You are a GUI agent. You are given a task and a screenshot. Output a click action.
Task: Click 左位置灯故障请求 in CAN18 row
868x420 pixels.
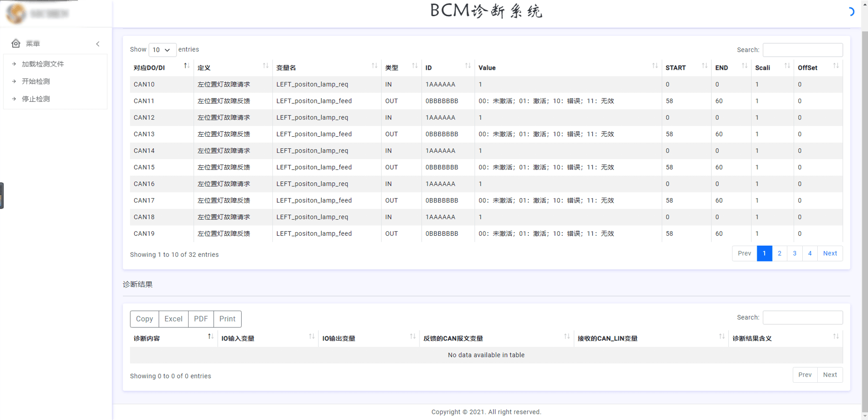pos(224,217)
